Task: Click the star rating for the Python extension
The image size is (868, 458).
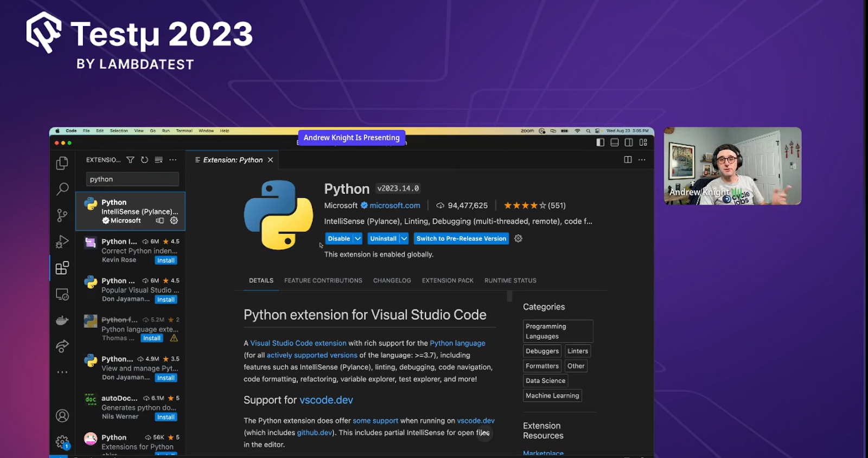Action: click(x=534, y=205)
